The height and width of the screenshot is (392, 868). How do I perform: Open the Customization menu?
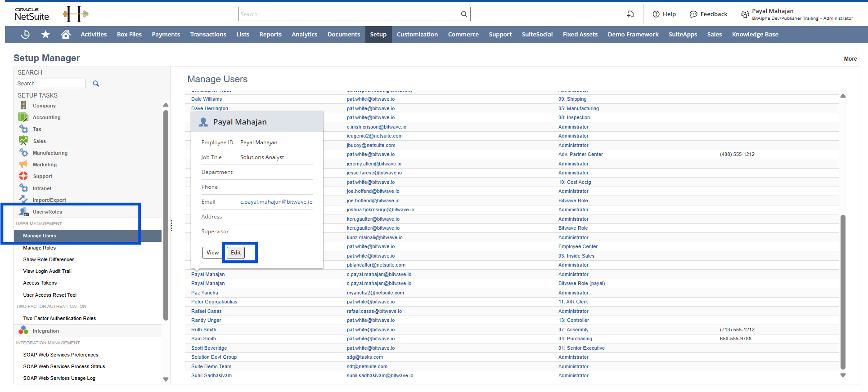[x=417, y=34]
